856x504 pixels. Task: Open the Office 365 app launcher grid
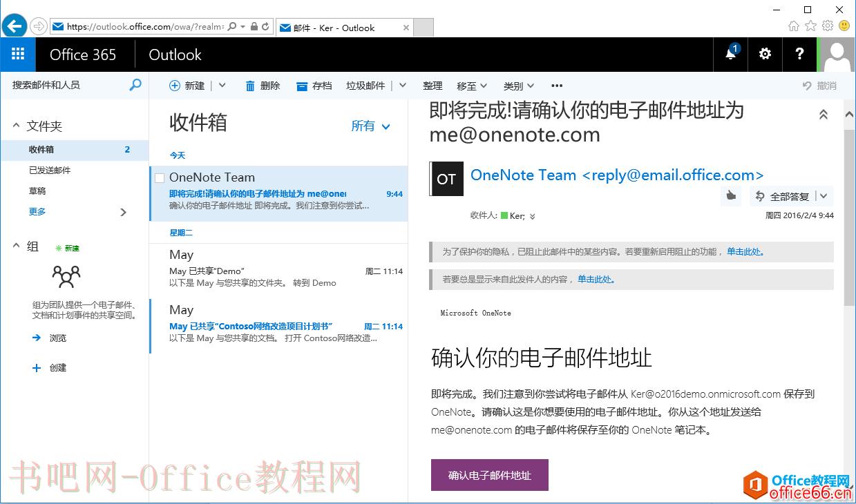pyautogui.click(x=18, y=54)
